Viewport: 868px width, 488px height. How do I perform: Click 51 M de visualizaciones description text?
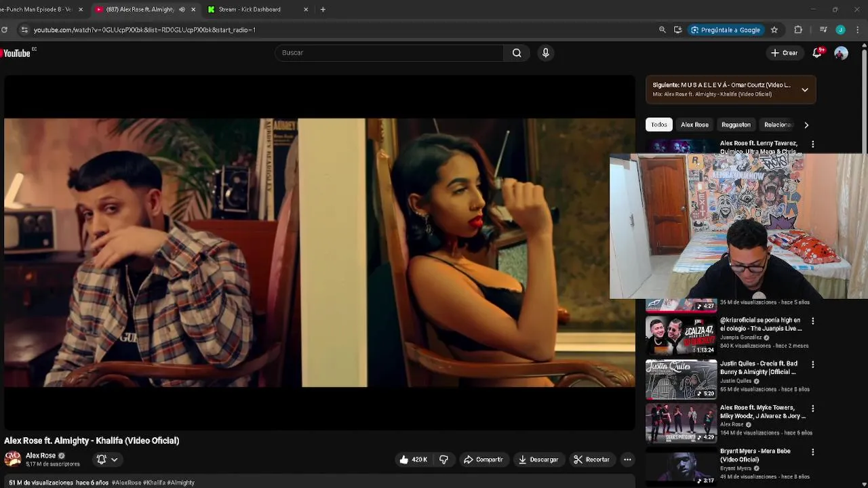[x=41, y=483]
